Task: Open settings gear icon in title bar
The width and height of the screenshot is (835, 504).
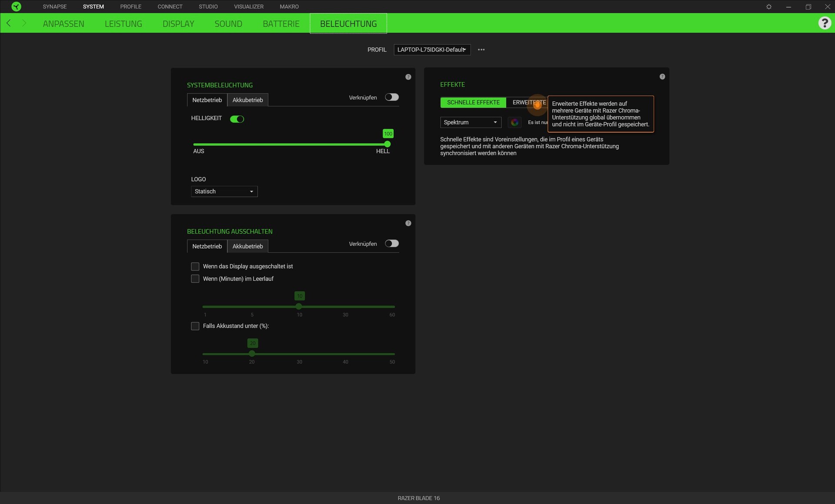Action: point(769,7)
